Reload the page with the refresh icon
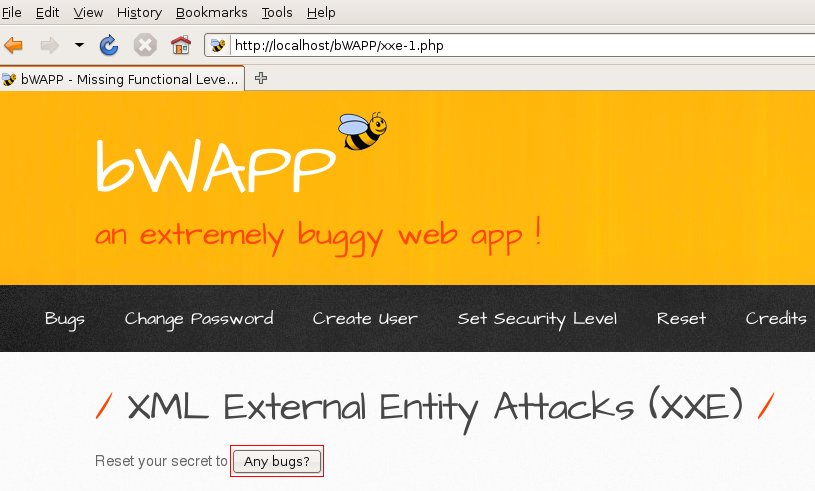Screen dimensions: 815x491 (x=109, y=46)
